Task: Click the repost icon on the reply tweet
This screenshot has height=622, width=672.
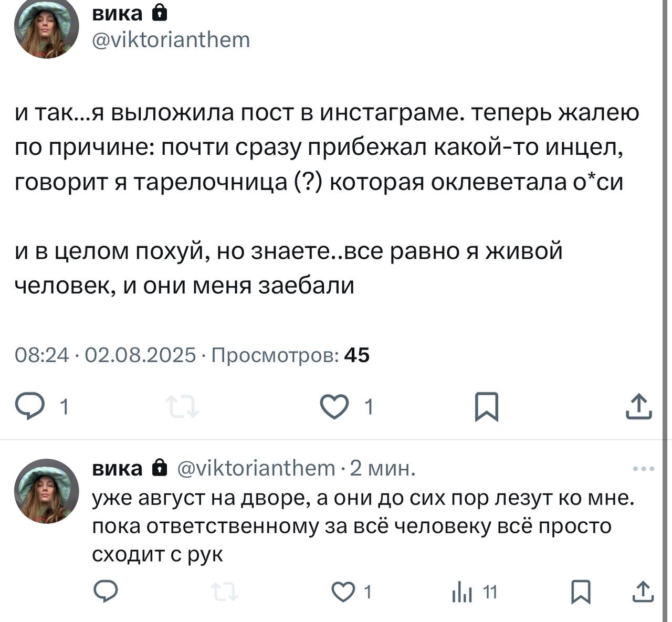Action: pyautogui.click(x=225, y=593)
